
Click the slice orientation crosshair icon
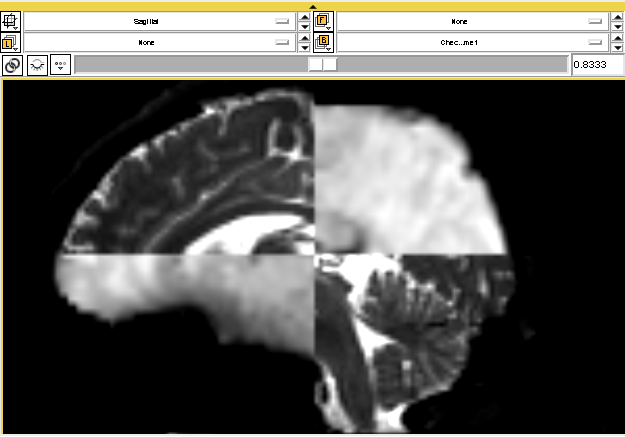pyautogui.click(x=12, y=20)
